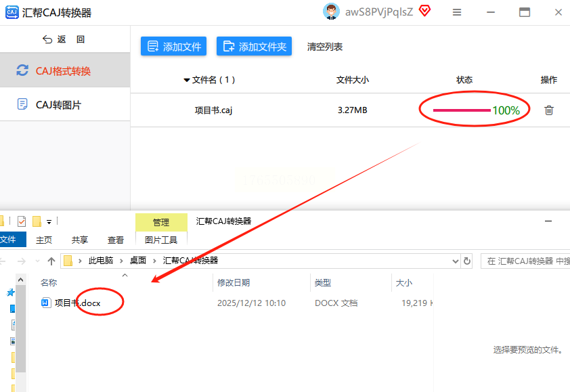Image resolution: width=570 pixels, height=392 pixels.
Task: Click the 项目书.caj file name
Action: pyautogui.click(x=213, y=110)
